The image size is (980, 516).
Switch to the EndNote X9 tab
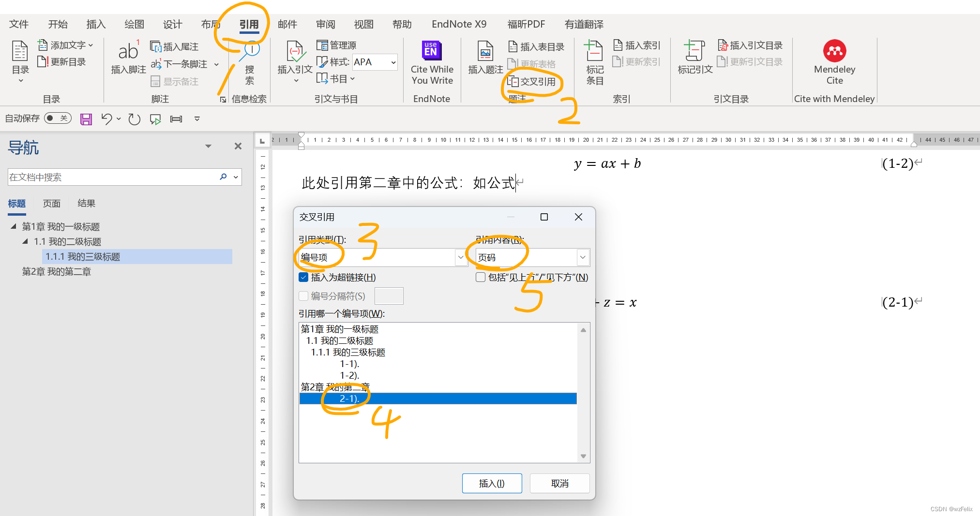tap(459, 24)
